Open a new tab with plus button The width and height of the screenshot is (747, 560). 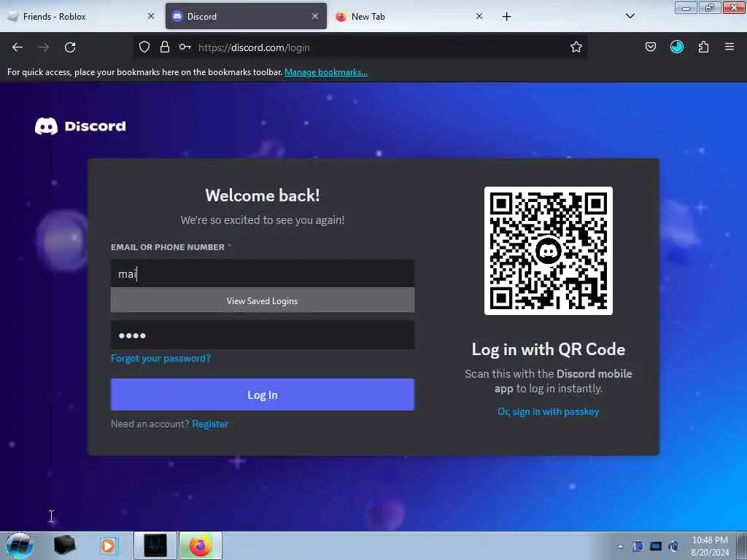[506, 17]
